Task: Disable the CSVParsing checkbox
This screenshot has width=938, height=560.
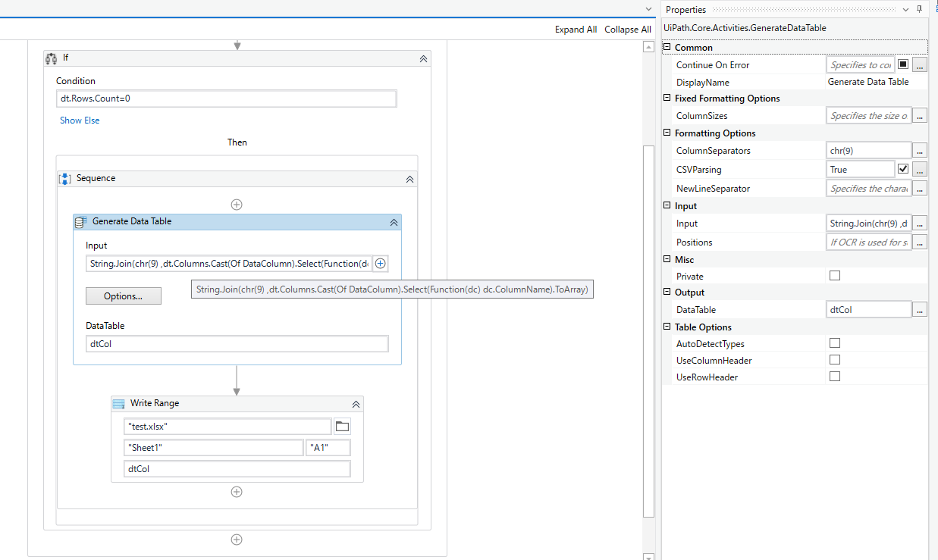Action: 902,168
